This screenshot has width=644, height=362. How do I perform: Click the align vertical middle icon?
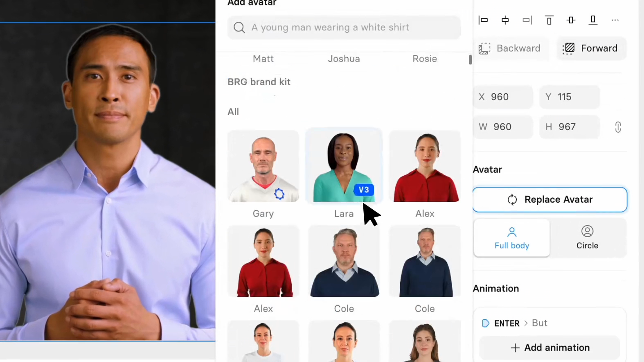click(x=571, y=20)
